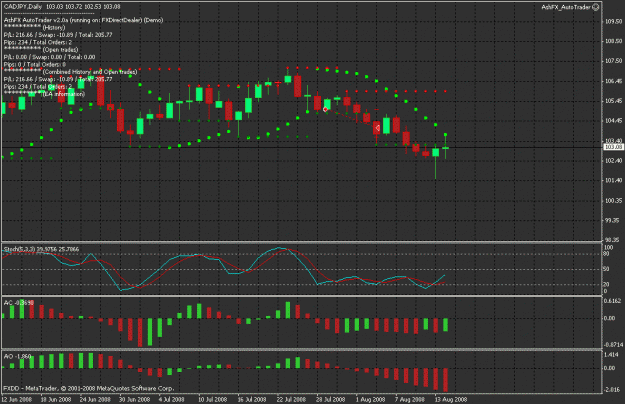Click the -2.016 value on the AO scale
Viewport: 625px width, 404px height.
point(612,390)
